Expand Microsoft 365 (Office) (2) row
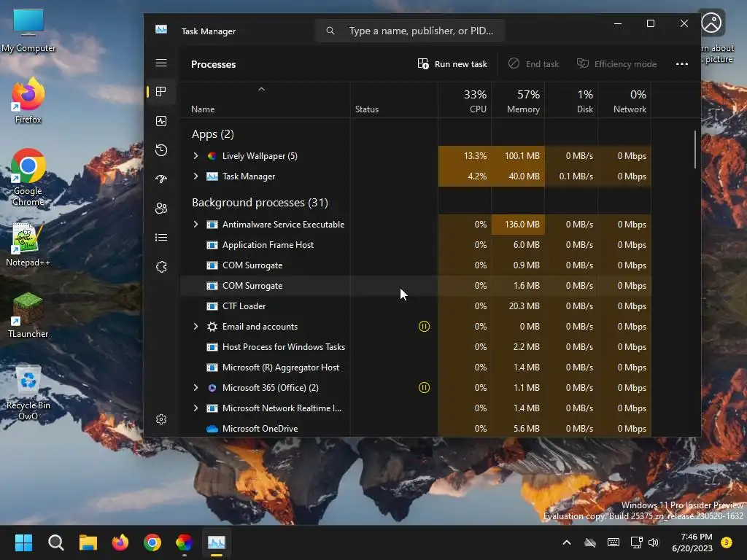Viewport: 747px width, 560px height. coord(196,388)
